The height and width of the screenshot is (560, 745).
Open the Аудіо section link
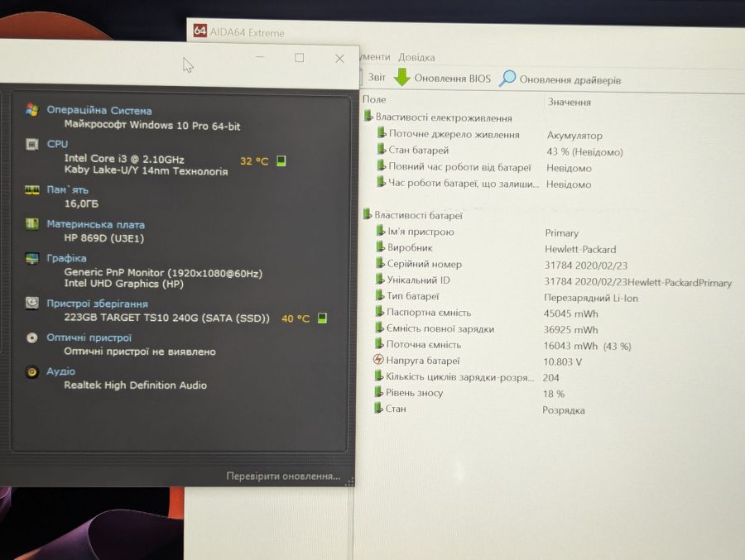click(x=60, y=371)
